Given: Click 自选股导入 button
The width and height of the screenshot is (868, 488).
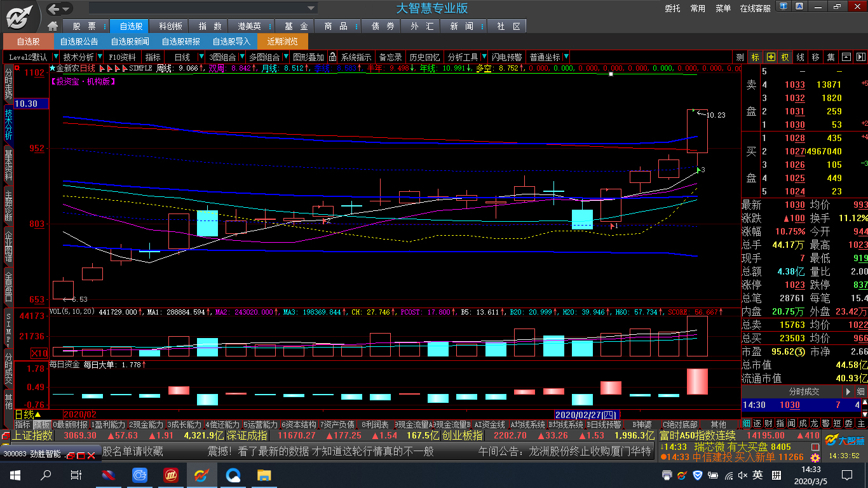Looking at the screenshot, I should [232, 41].
